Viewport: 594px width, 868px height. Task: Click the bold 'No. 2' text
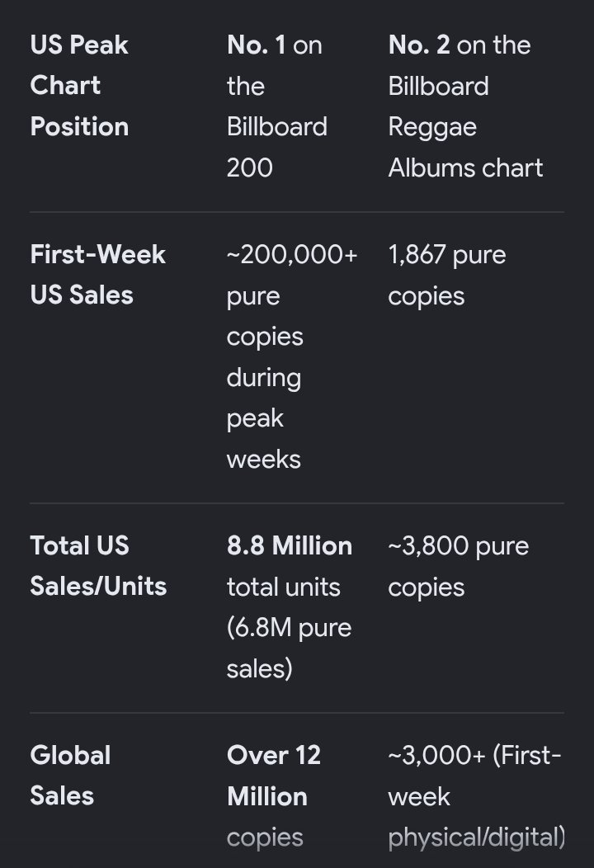[419, 45]
